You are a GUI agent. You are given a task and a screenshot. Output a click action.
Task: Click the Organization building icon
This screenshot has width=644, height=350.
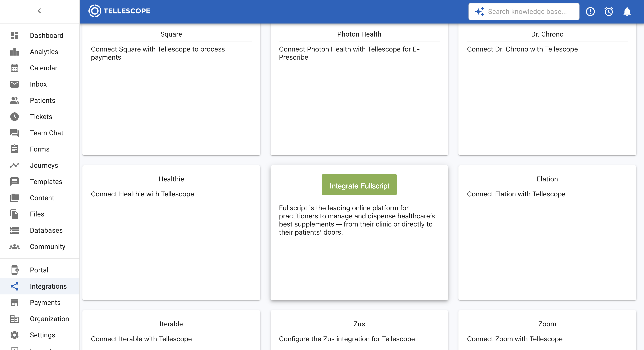[x=15, y=319]
